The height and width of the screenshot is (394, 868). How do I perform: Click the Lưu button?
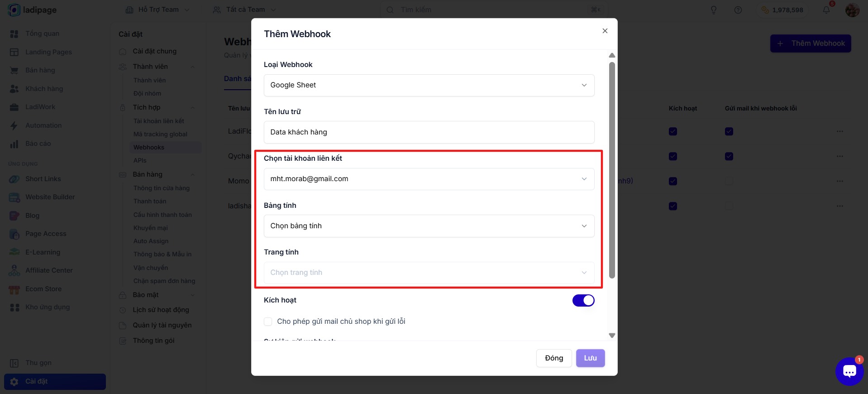(590, 358)
